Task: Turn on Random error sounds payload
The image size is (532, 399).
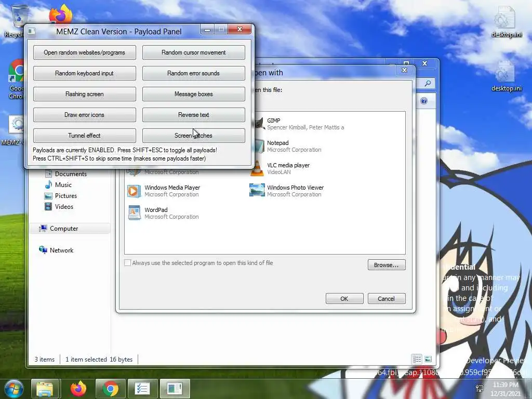Action: (193, 73)
